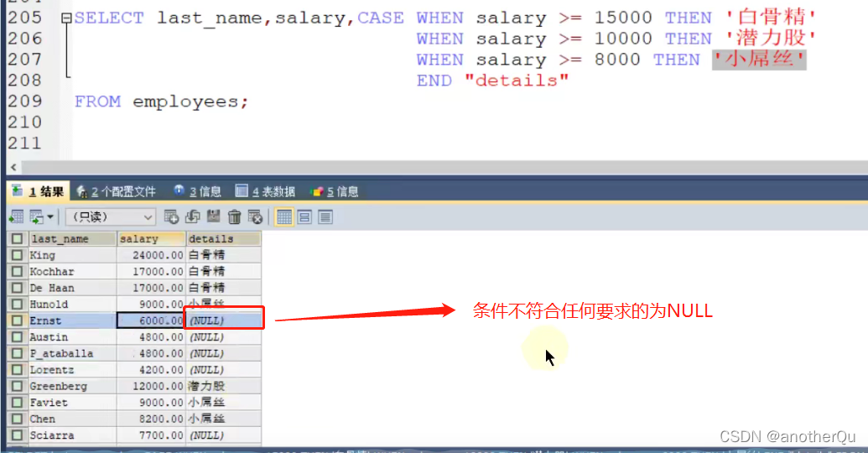Check the Lorentz row checkbox
This screenshot has width=868, height=453.
(x=17, y=369)
